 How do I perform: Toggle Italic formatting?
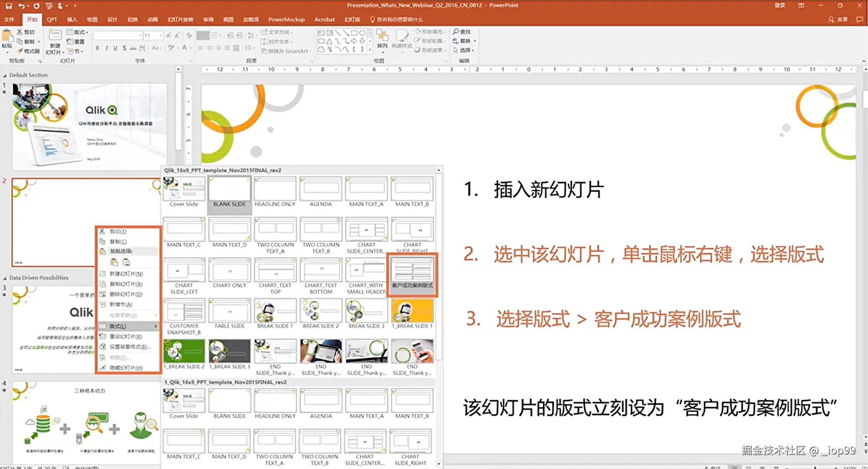click(x=107, y=48)
